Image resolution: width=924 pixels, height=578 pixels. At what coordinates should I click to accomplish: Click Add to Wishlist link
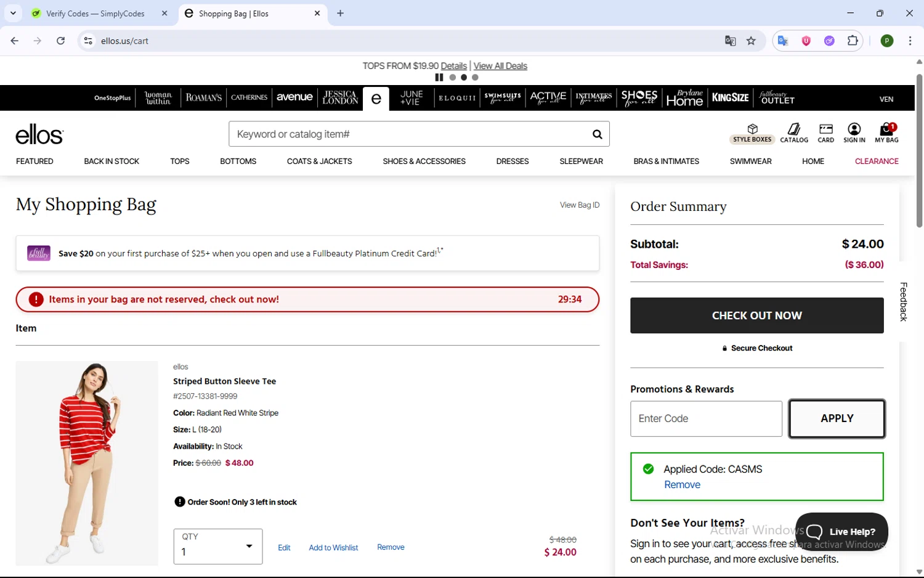tap(333, 548)
